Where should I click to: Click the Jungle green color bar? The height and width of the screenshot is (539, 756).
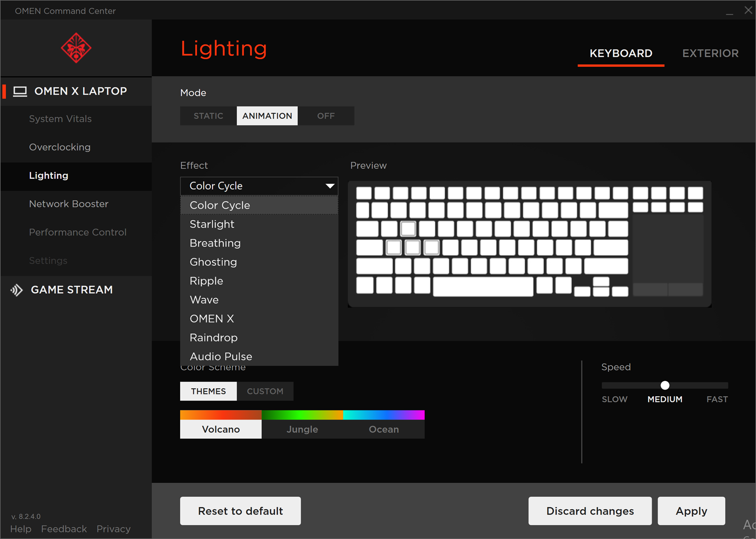point(302,415)
